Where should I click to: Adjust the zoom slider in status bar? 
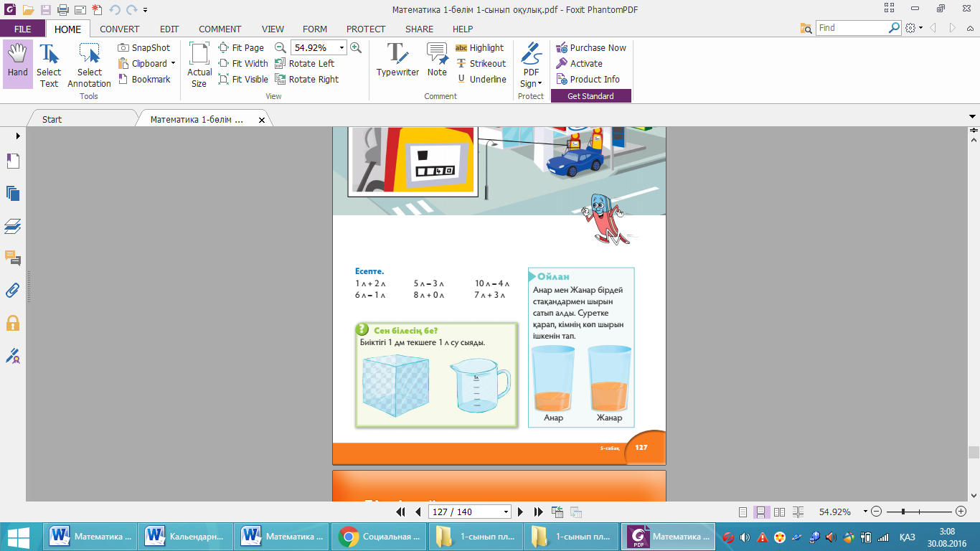click(x=903, y=512)
